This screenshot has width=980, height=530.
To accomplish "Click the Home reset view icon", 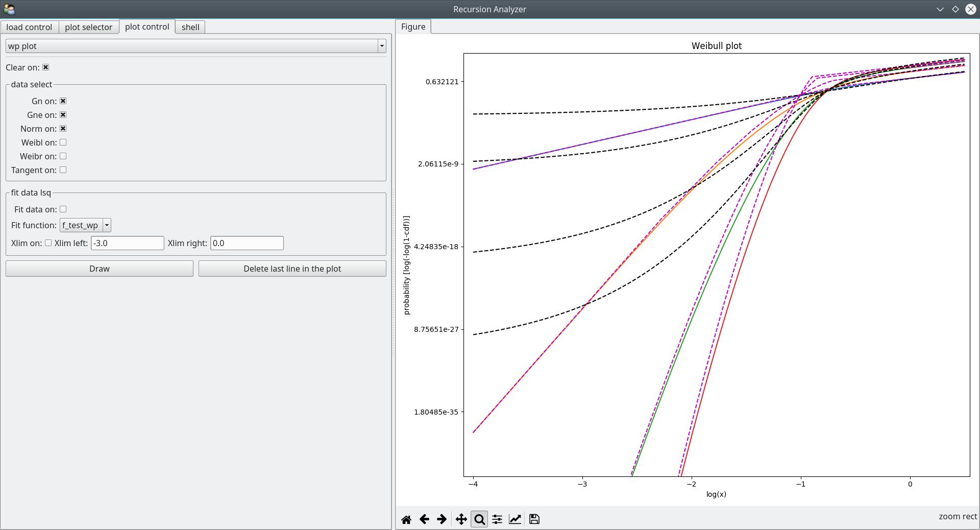I will click(406, 519).
